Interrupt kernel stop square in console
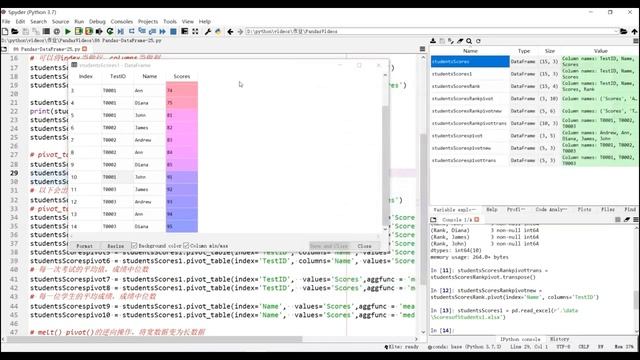The width and height of the screenshot is (640, 360). [618, 220]
